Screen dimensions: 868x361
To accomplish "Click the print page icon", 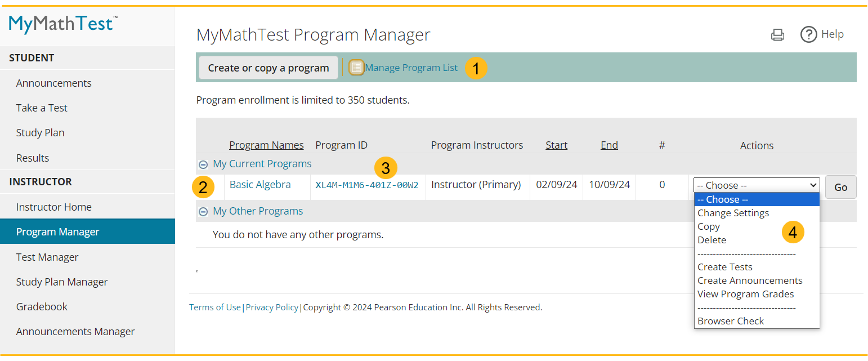I will [x=777, y=35].
